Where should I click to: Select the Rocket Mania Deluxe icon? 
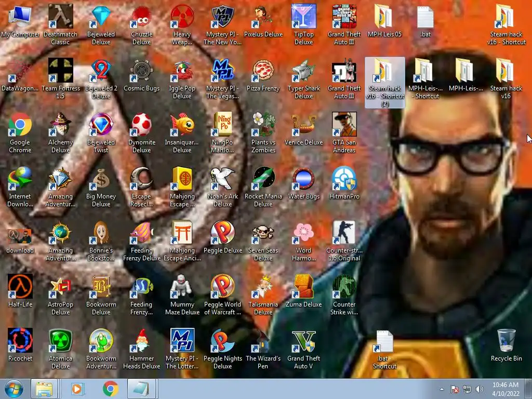[263, 178]
